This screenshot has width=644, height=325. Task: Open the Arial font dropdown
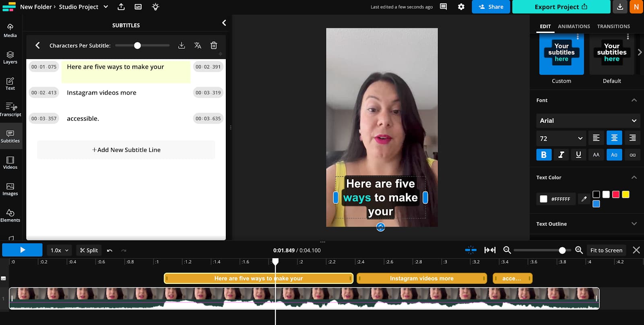tap(588, 120)
